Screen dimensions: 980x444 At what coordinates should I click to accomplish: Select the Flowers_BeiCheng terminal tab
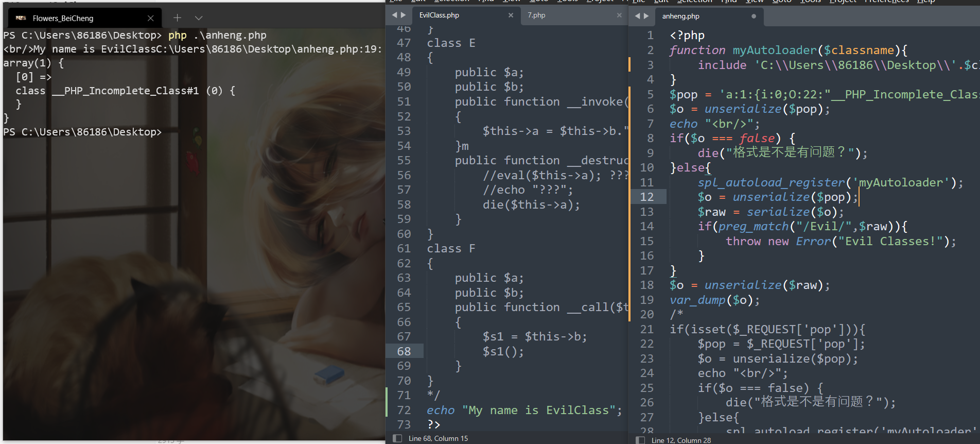click(x=85, y=18)
